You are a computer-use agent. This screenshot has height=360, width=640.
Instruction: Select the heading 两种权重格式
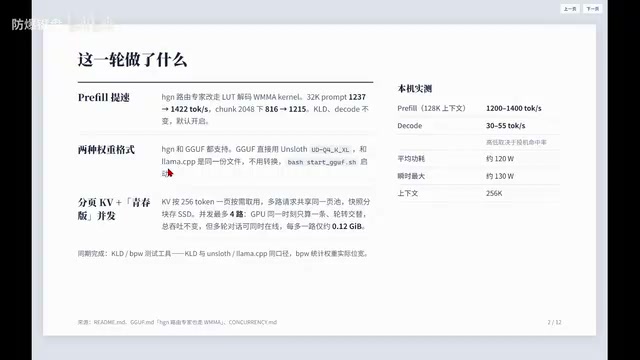[x=106, y=150]
